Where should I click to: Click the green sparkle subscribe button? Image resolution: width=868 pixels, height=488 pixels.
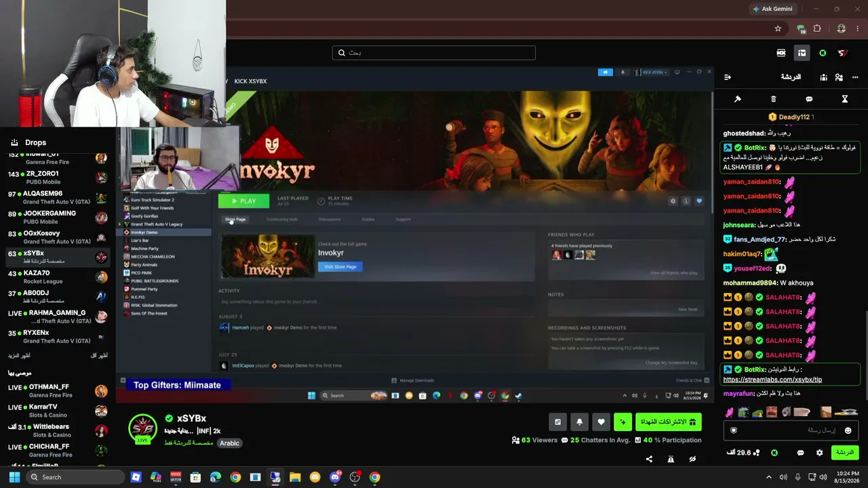click(623, 422)
